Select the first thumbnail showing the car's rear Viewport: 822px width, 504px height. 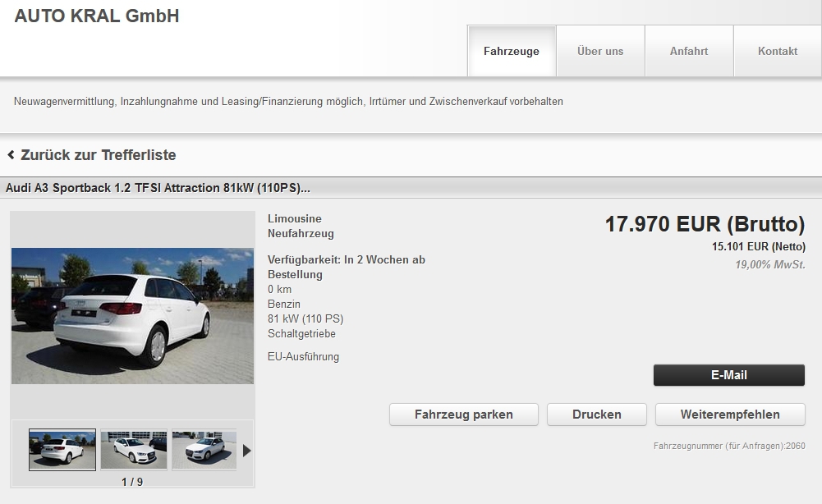point(62,450)
